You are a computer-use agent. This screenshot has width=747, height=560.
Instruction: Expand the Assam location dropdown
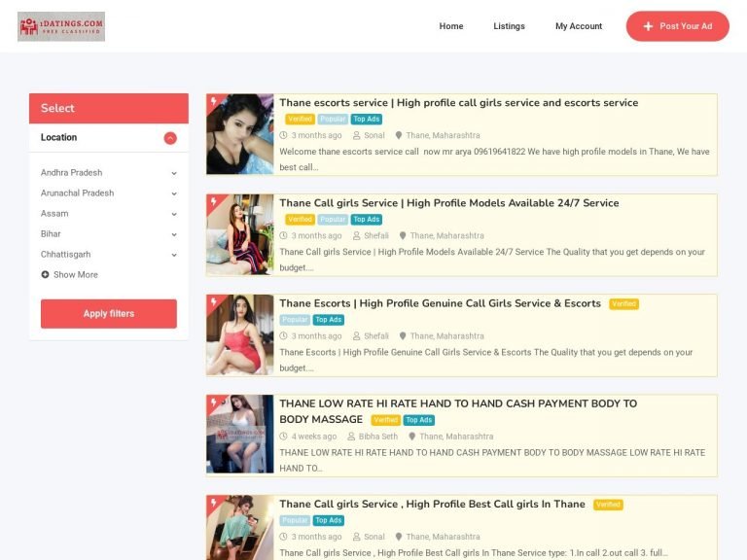174,214
